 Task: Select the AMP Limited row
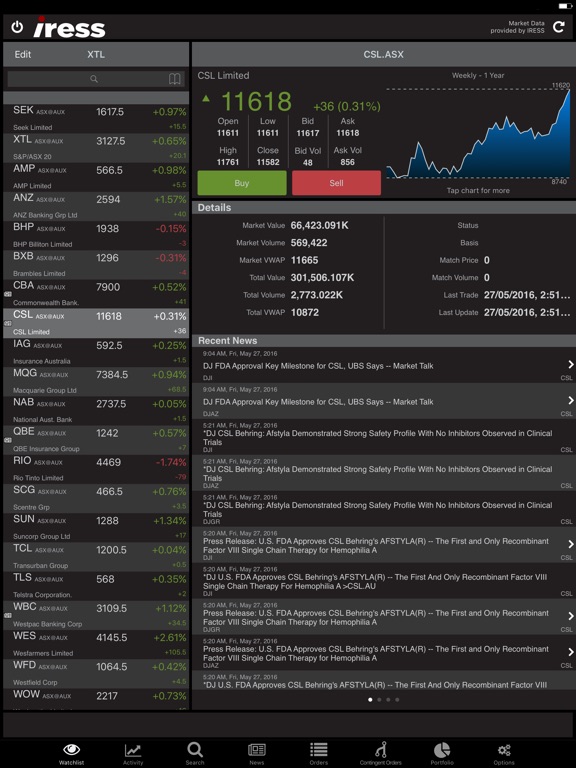click(x=96, y=177)
